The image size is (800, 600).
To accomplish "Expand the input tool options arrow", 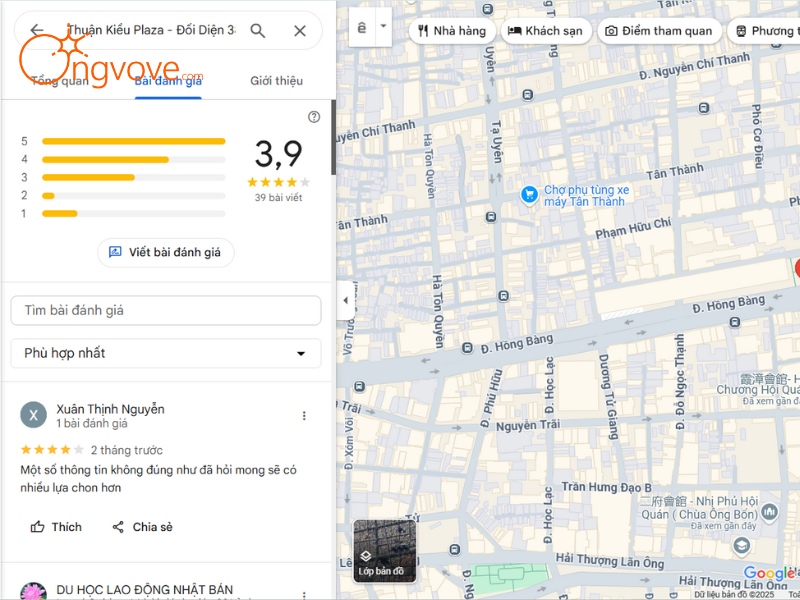I will point(383,26).
